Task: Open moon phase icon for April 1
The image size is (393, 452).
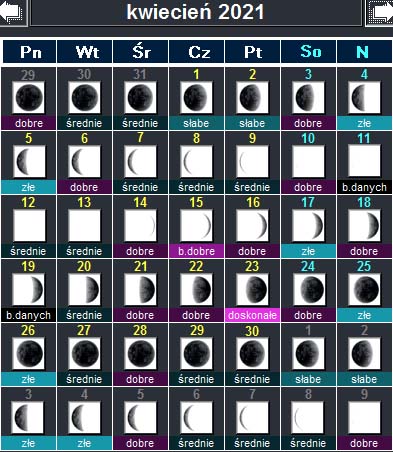Action: (x=196, y=98)
